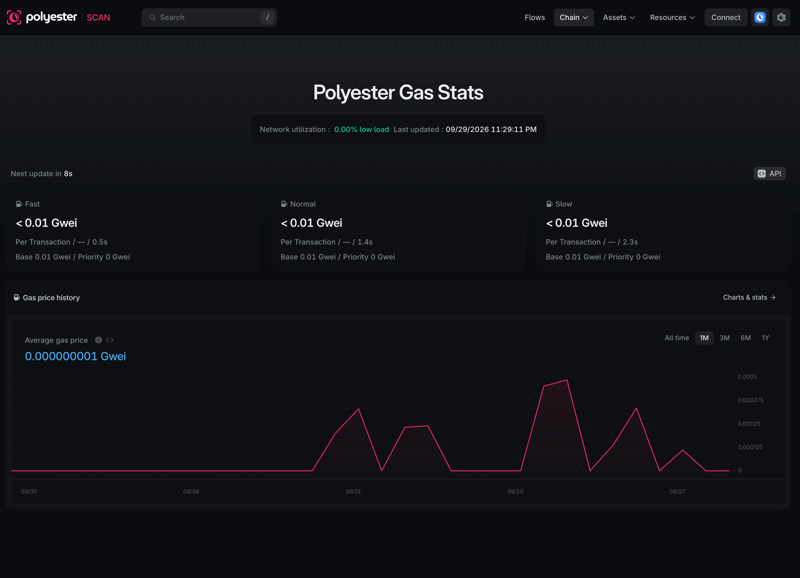Focus the Search input field
This screenshot has height=578, width=800.
pos(209,17)
